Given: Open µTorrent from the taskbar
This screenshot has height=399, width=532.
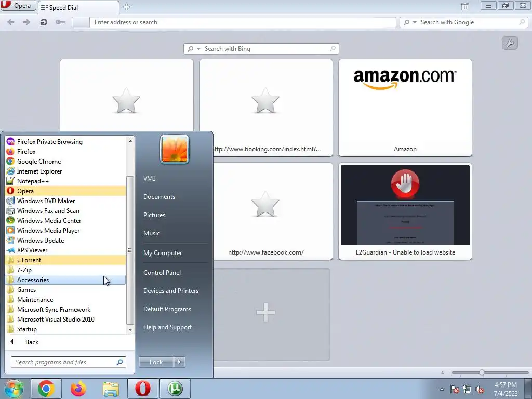Looking at the screenshot, I should [175, 389].
